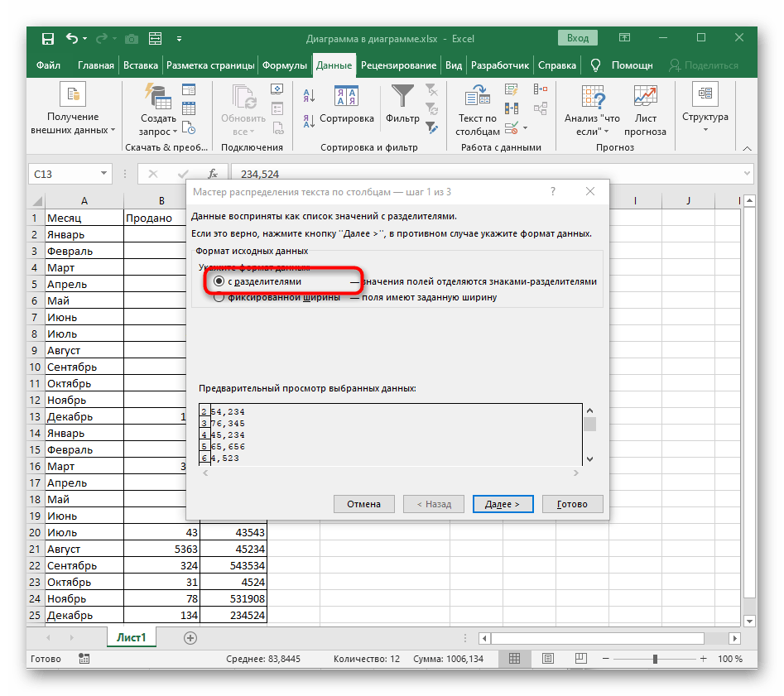Select the 'фиксированной ширины' radio option
The image size is (784, 696).
pyautogui.click(x=219, y=297)
